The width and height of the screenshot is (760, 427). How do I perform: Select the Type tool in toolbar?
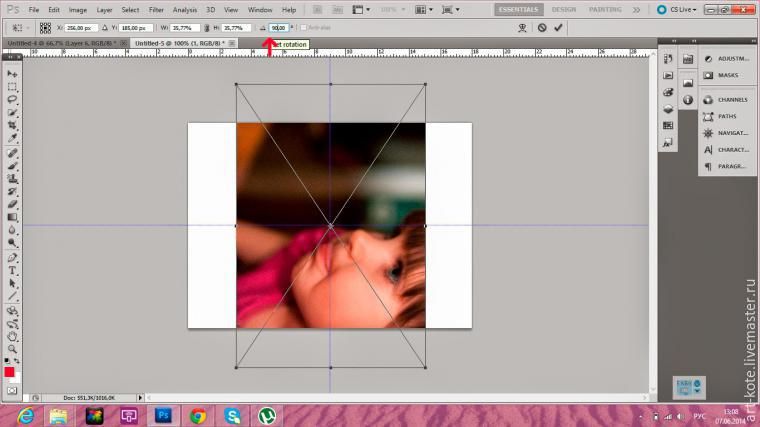point(13,270)
